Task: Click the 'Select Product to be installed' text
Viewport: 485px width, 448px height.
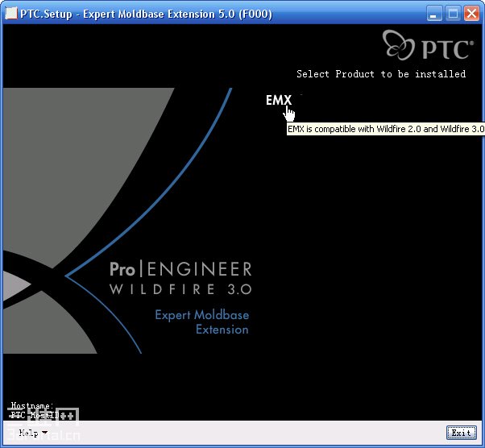Action: [x=381, y=74]
